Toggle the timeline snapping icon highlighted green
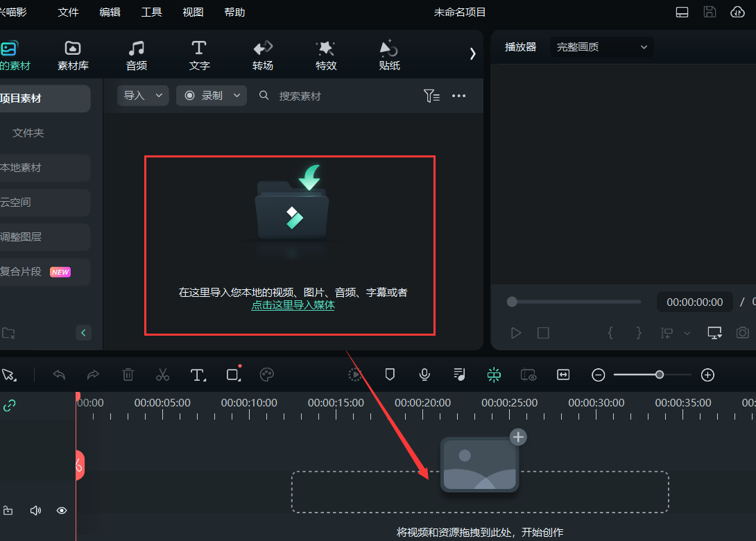 [494, 375]
